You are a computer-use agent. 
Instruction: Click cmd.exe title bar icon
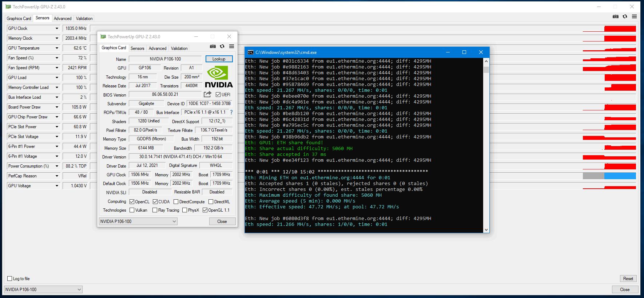pos(251,52)
